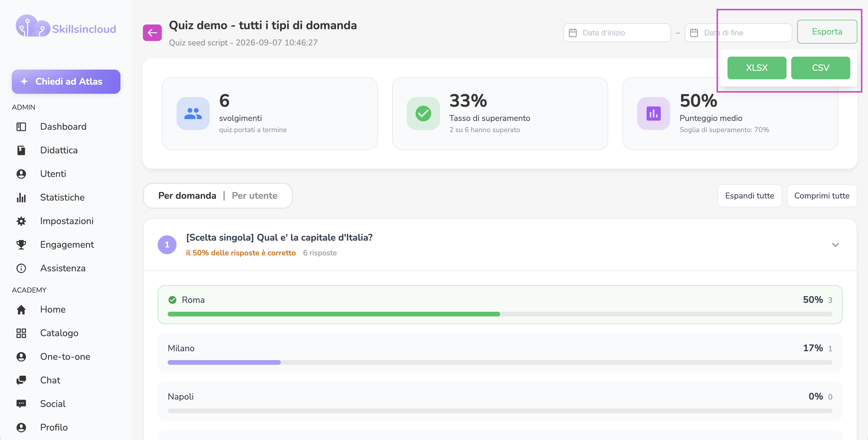Open the Catalogo grid icon
The width and height of the screenshot is (868, 440).
(21, 333)
